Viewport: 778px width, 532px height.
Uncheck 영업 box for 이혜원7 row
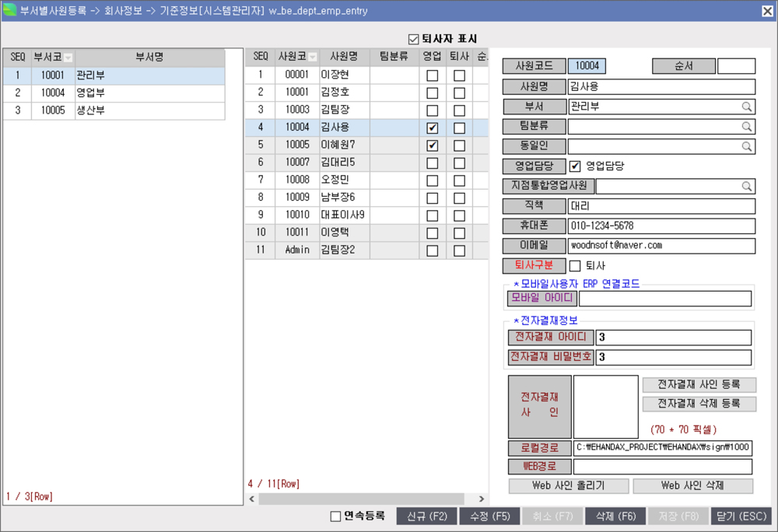coord(432,145)
